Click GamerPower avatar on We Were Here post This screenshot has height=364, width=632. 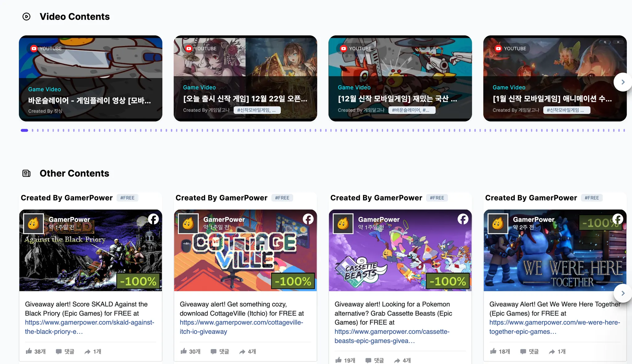(498, 224)
